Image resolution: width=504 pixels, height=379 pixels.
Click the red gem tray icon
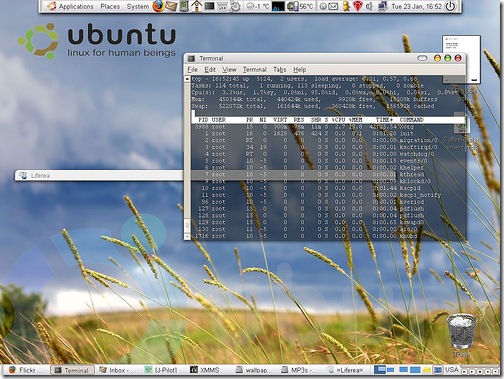point(358,6)
